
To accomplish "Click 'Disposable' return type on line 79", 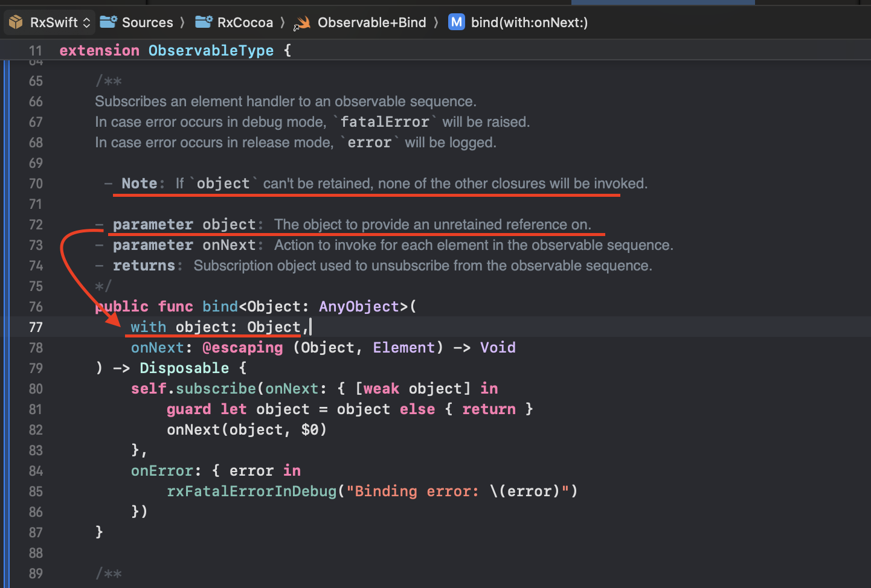I will tap(184, 368).
